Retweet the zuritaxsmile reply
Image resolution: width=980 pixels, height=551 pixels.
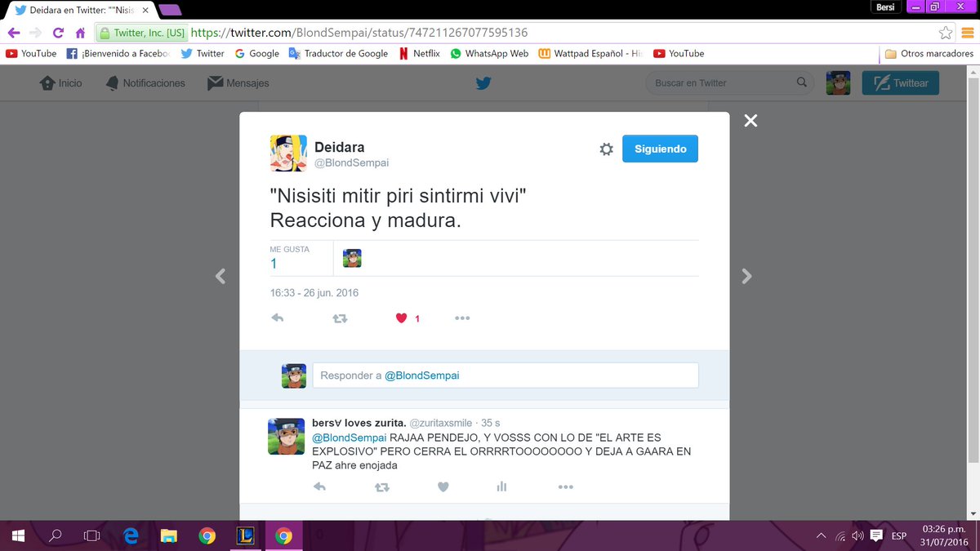tap(381, 487)
